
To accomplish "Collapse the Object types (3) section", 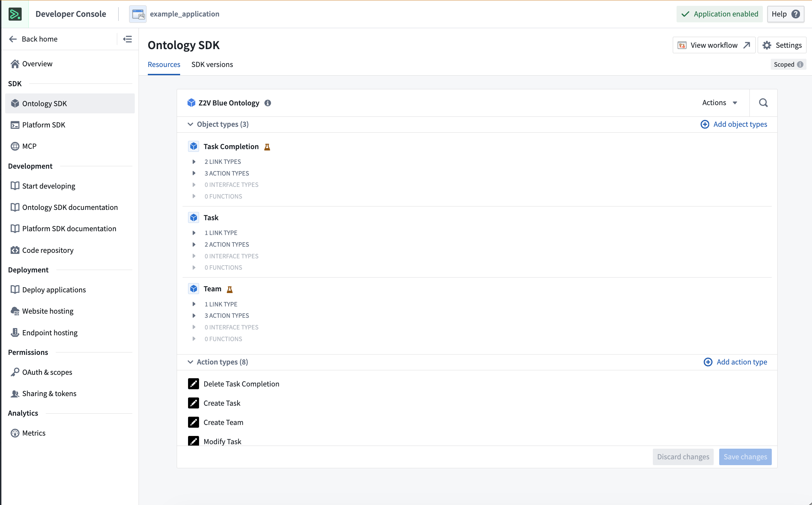I will pyautogui.click(x=190, y=124).
